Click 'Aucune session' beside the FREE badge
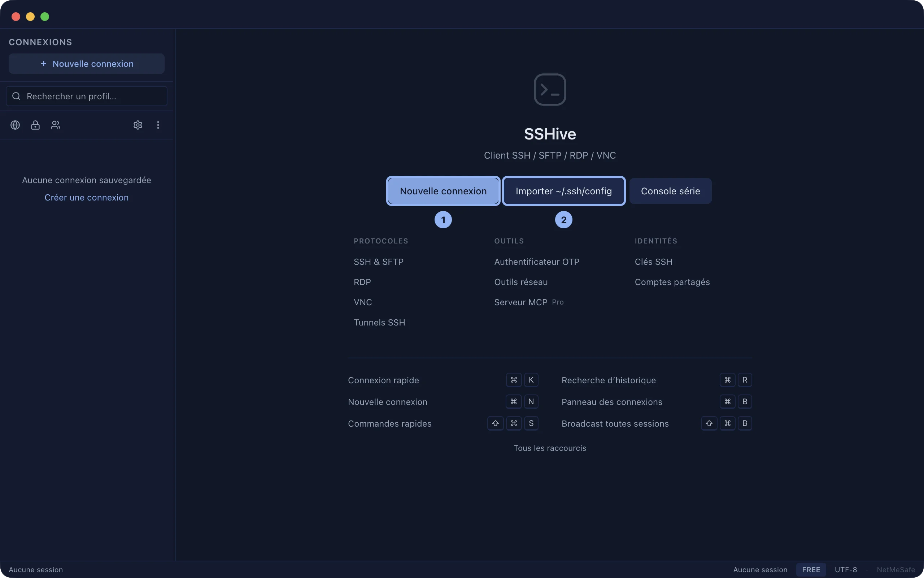Image resolution: width=924 pixels, height=578 pixels. (x=760, y=570)
